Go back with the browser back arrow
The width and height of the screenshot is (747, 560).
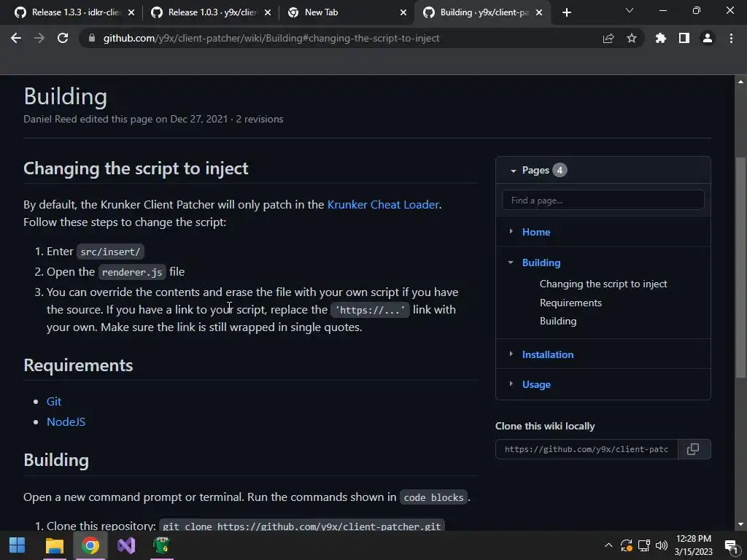[16, 38]
